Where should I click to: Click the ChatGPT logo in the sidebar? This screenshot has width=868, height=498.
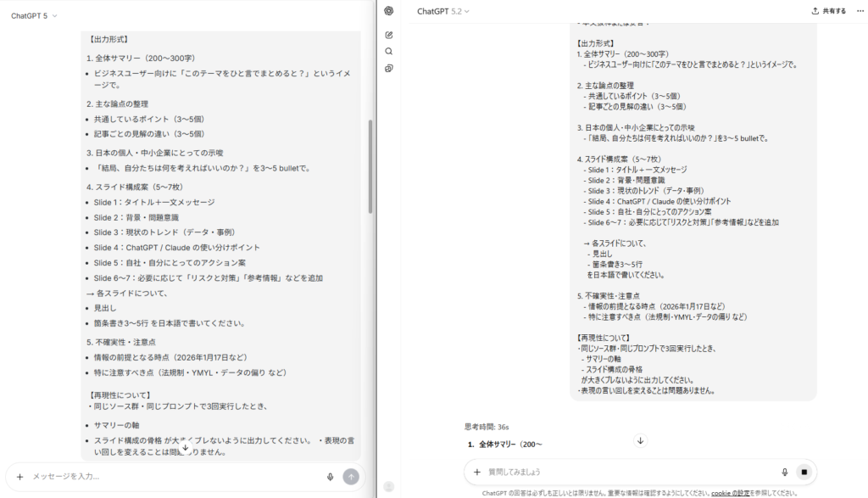(388, 11)
